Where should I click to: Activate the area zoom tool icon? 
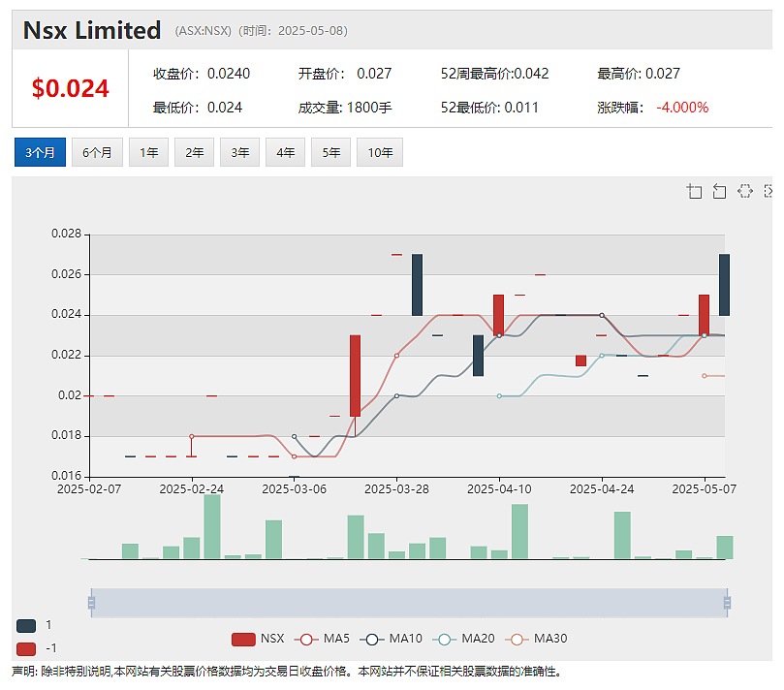click(x=694, y=191)
